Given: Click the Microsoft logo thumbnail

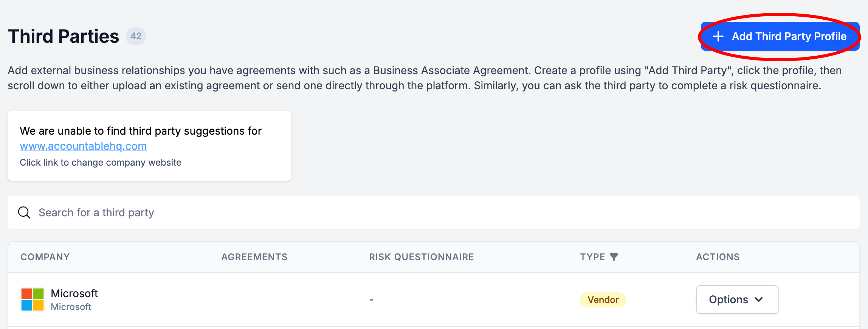Looking at the screenshot, I should [33, 300].
